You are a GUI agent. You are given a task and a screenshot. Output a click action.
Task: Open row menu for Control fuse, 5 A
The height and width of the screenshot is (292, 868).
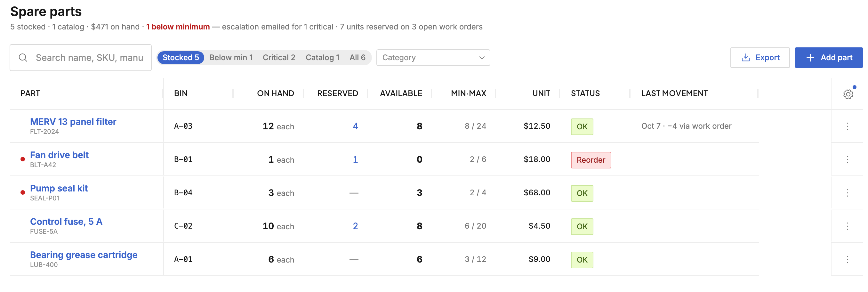point(847,226)
